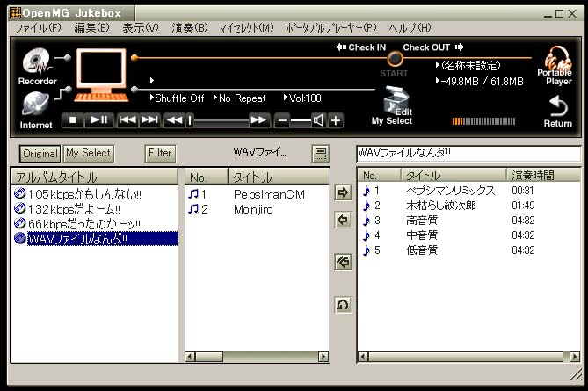The height and width of the screenshot is (391, 588).
Task: Click the right-arrow check-out transfer button
Action: point(344,192)
